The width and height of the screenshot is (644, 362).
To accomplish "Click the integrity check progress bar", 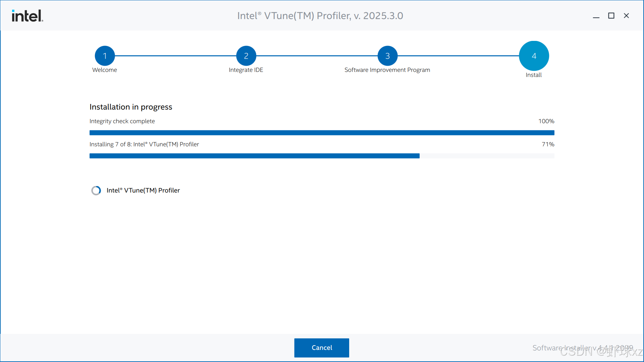I will pyautogui.click(x=322, y=133).
